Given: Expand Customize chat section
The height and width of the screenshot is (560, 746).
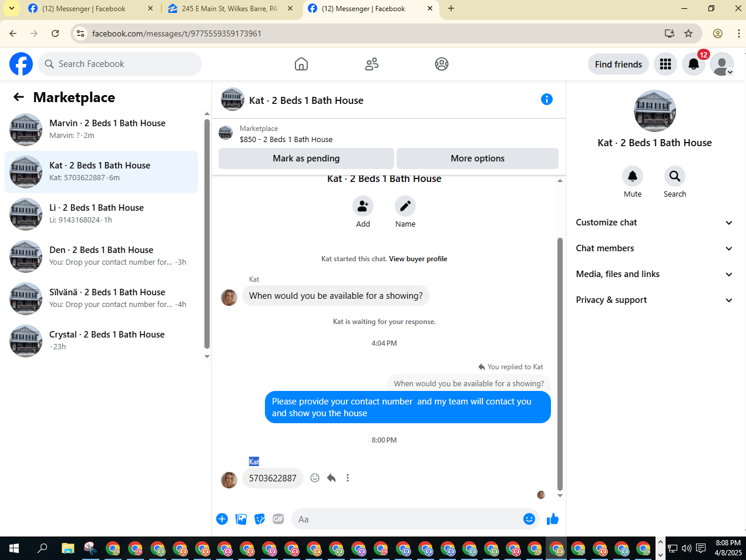Looking at the screenshot, I should pyautogui.click(x=654, y=222).
